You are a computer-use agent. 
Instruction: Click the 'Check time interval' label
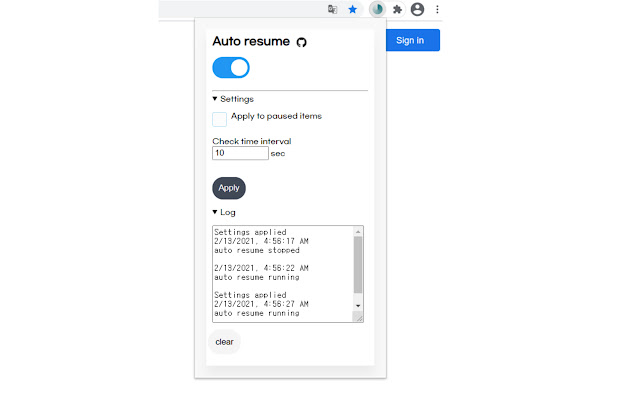point(251,141)
